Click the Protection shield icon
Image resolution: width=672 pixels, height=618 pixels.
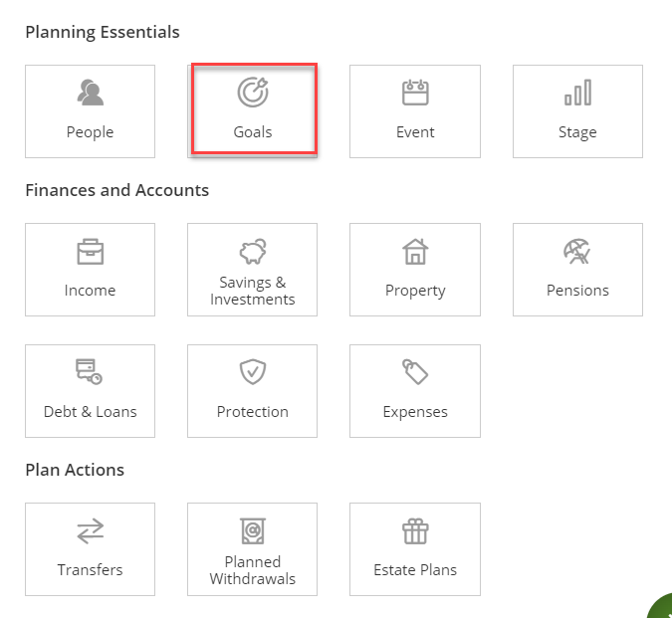tap(253, 373)
